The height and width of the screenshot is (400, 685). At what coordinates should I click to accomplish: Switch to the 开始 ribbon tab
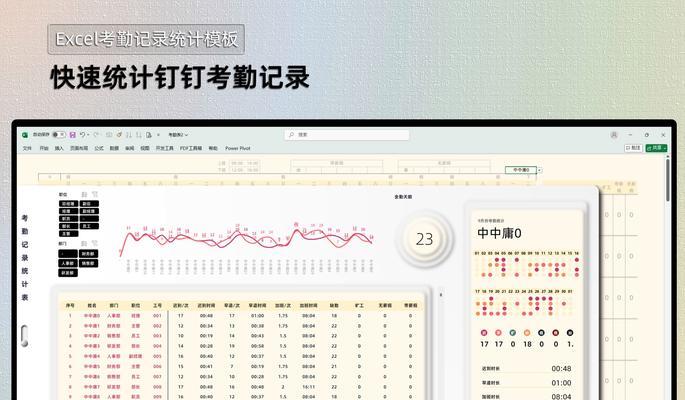coord(44,148)
